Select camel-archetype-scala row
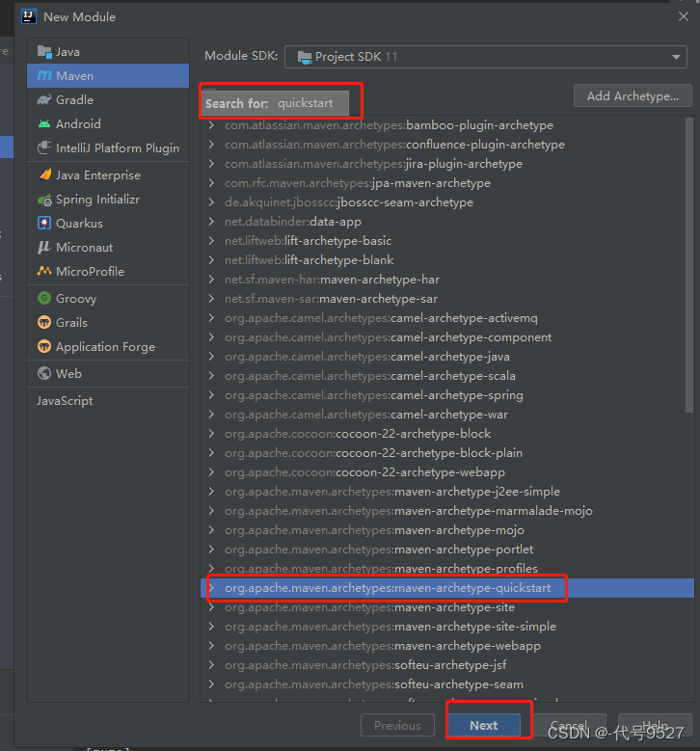This screenshot has height=751, width=700. point(447,376)
